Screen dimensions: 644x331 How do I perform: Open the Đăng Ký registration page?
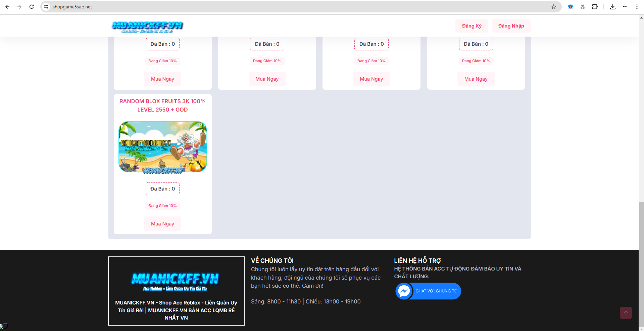pos(472,26)
